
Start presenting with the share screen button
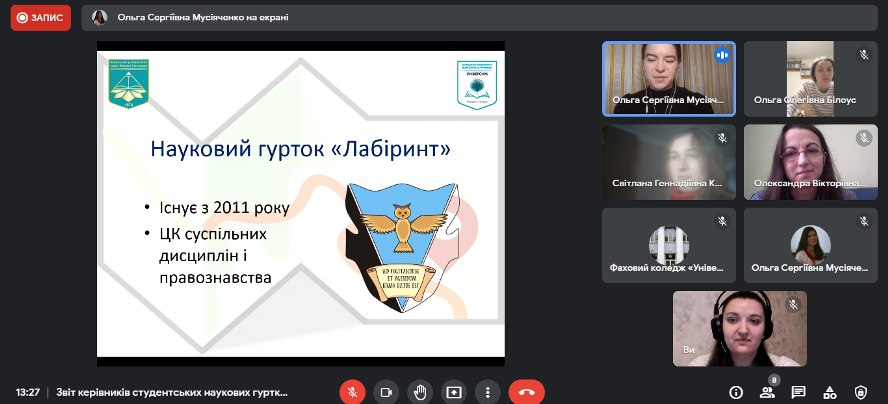[454, 392]
